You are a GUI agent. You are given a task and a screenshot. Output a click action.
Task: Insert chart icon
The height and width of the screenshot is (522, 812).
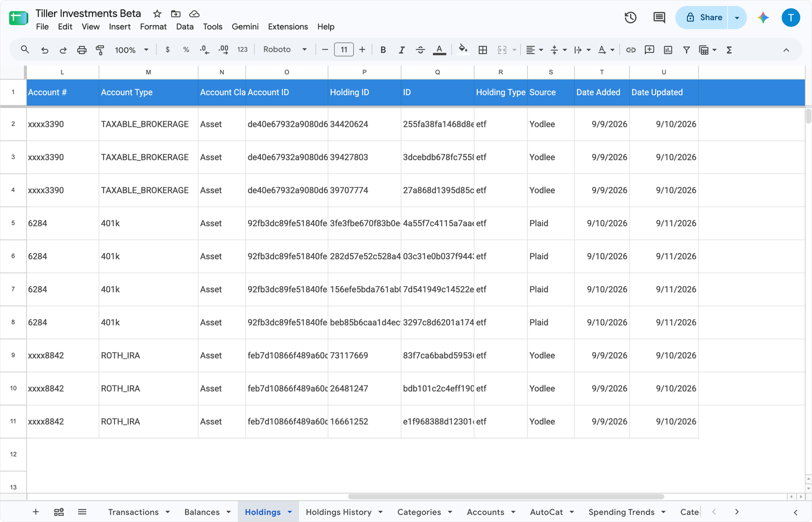[668, 50]
